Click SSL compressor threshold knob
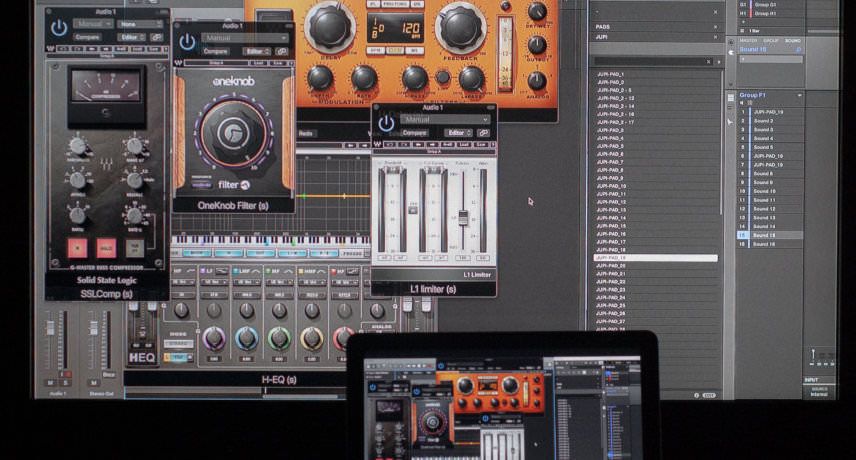This screenshot has height=460, width=856. [x=78, y=146]
